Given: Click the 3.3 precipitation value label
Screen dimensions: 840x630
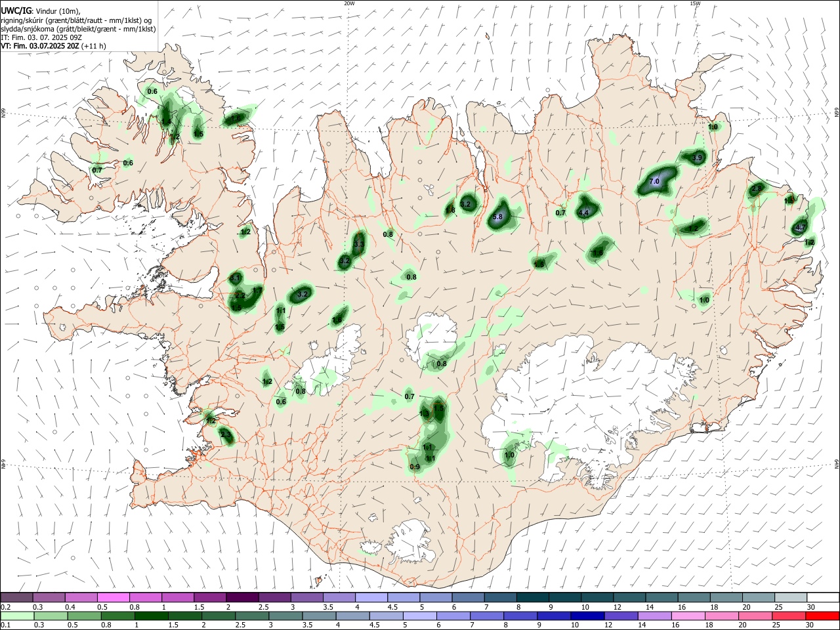Looking at the screenshot, I should click(359, 244).
